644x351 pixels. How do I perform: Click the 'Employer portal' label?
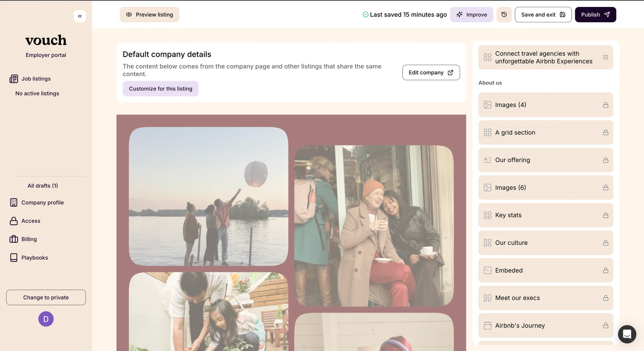[46, 55]
